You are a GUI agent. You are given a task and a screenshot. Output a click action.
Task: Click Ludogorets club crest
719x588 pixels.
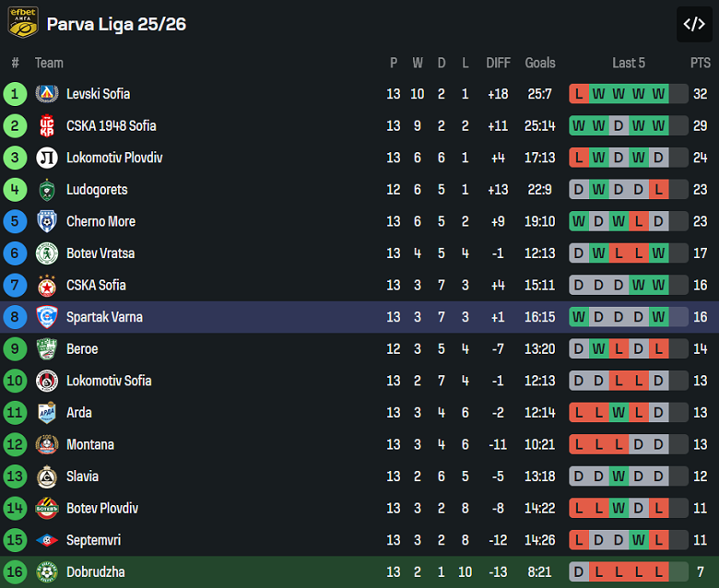click(x=47, y=190)
